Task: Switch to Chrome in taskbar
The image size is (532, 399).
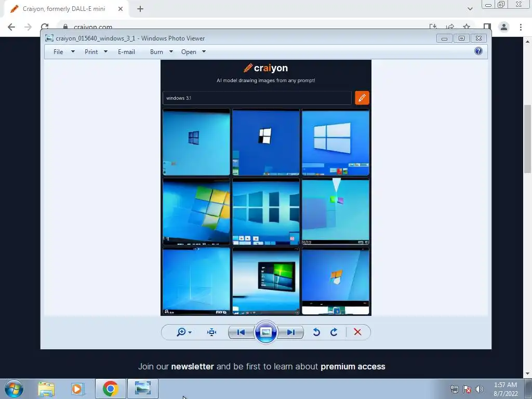Action: pos(111,389)
